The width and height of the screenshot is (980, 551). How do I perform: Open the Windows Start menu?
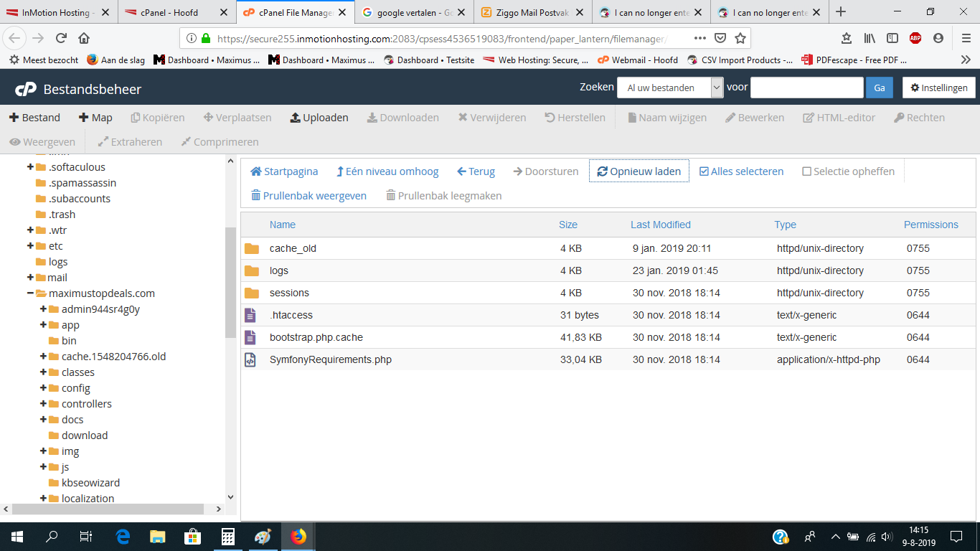click(x=17, y=537)
